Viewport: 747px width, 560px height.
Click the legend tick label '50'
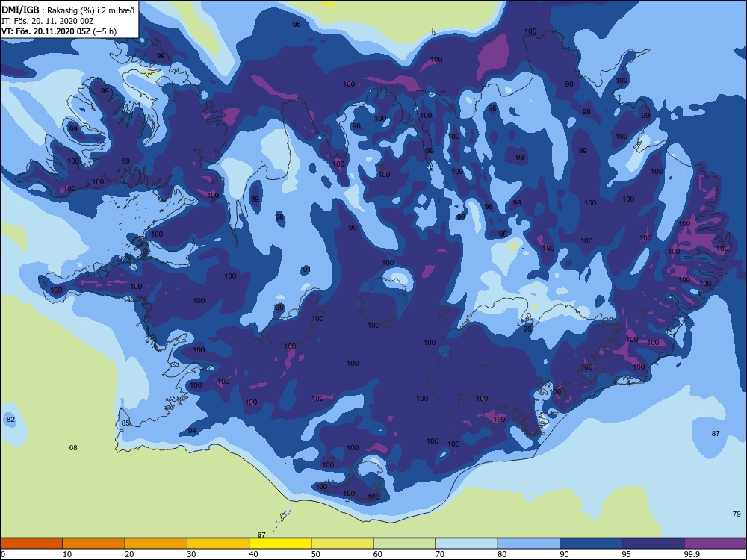point(315,554)
